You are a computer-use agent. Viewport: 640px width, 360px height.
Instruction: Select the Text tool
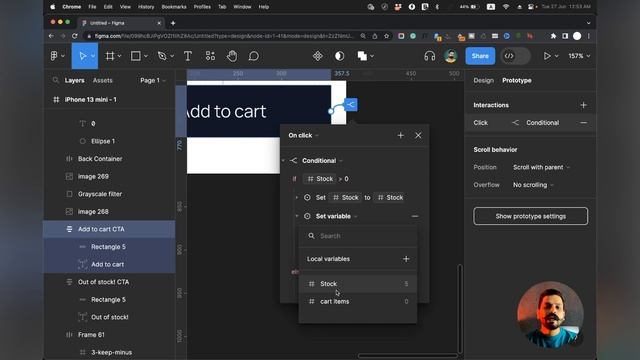(188, 56)
